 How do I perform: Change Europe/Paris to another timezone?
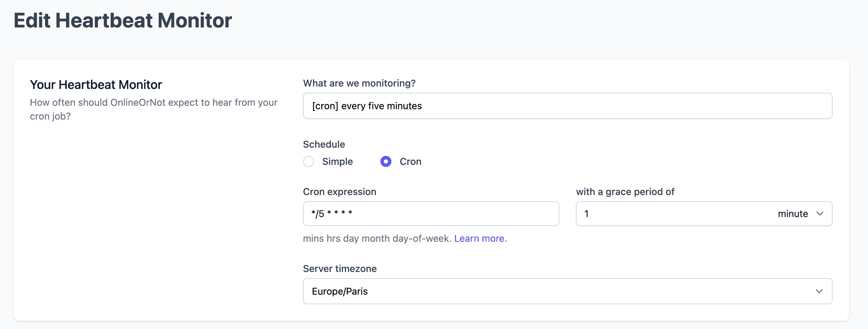point(567,291)
